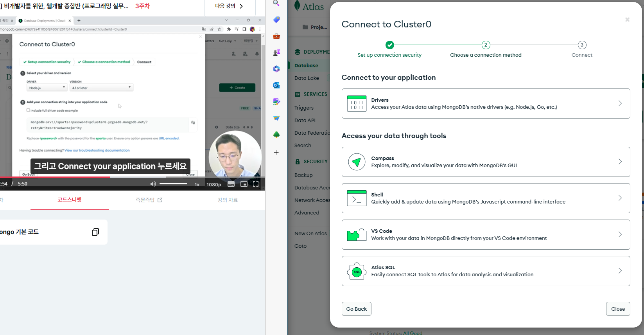The image size is (644, 335).
Task: Open Network Access in Atlas sidebar
Action: (x=312, y=200)
